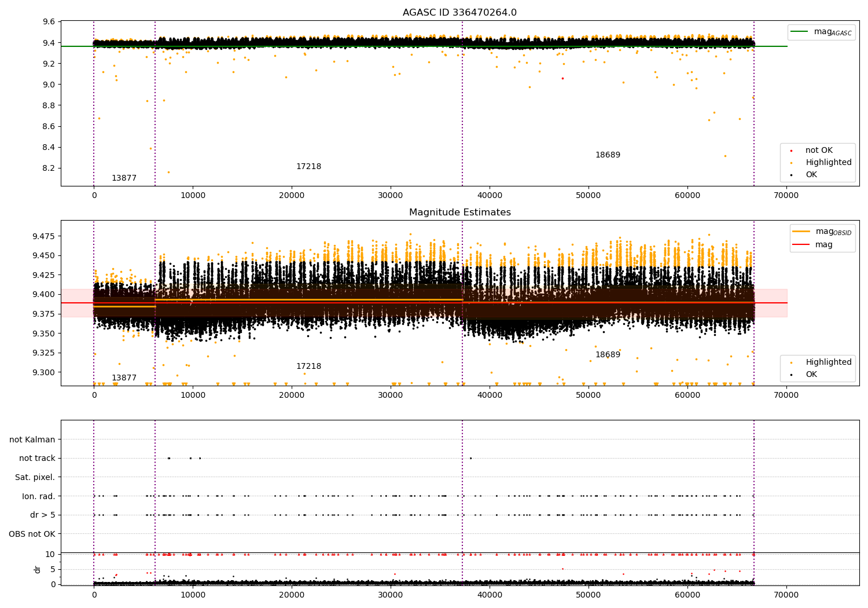The width and height of the screenshot is (868, 608).
Task: Select the 'not OK' legend entry
Action: pos(819,151)
